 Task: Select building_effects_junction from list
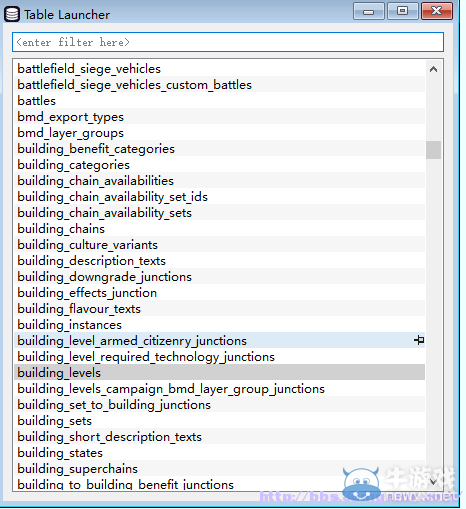coord(219,293)
